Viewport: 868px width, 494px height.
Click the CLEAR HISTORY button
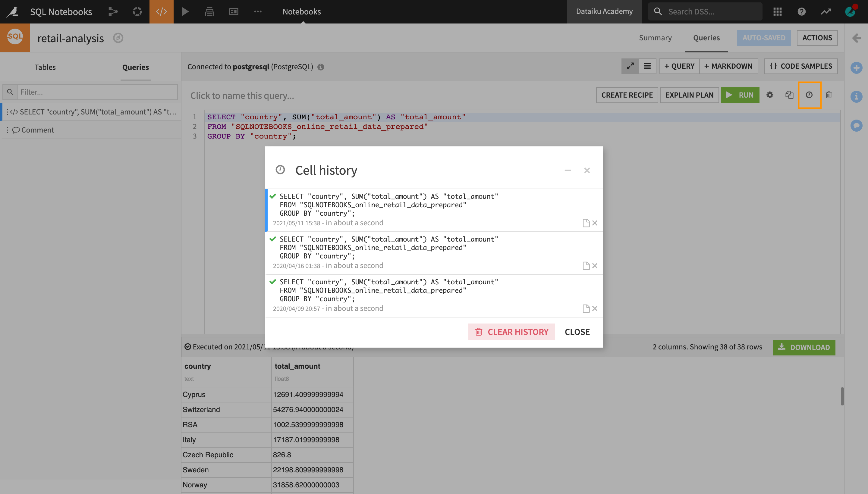[x=511, y=331]
